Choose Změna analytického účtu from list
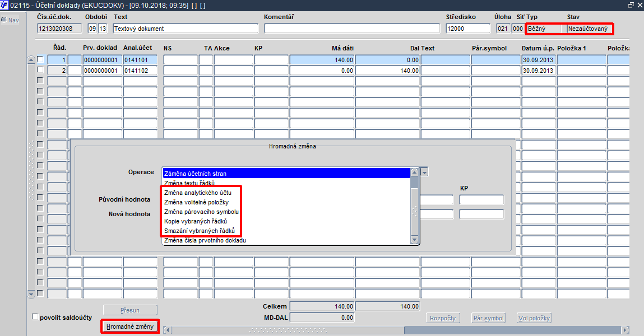Screen dimensions: 644x336 tap(197, 193)
